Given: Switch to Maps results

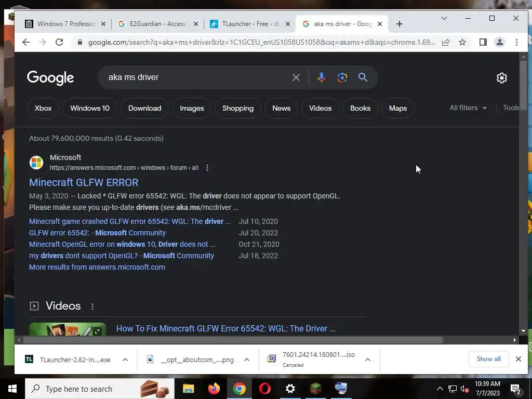Looking at the screenshot, I should coord(398,108).
